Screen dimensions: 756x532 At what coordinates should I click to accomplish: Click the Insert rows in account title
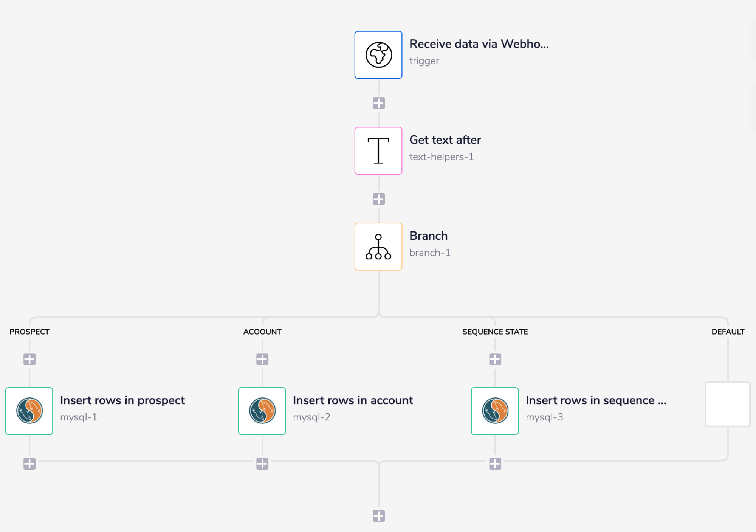point(353,400)
